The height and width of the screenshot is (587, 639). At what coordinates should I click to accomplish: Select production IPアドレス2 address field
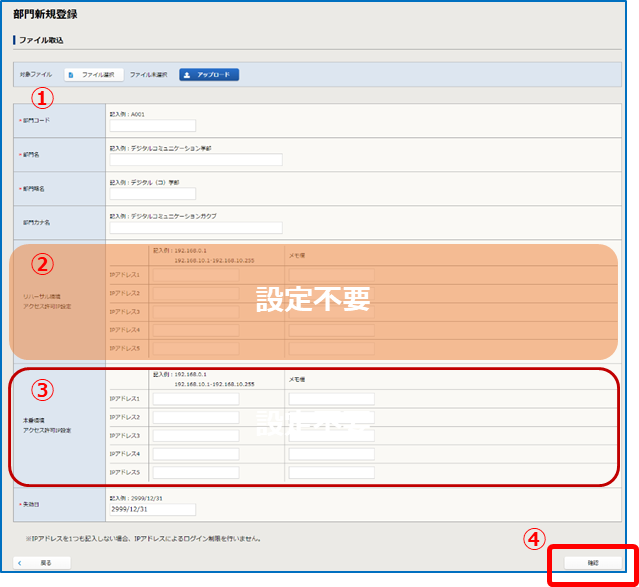point(196,417)
